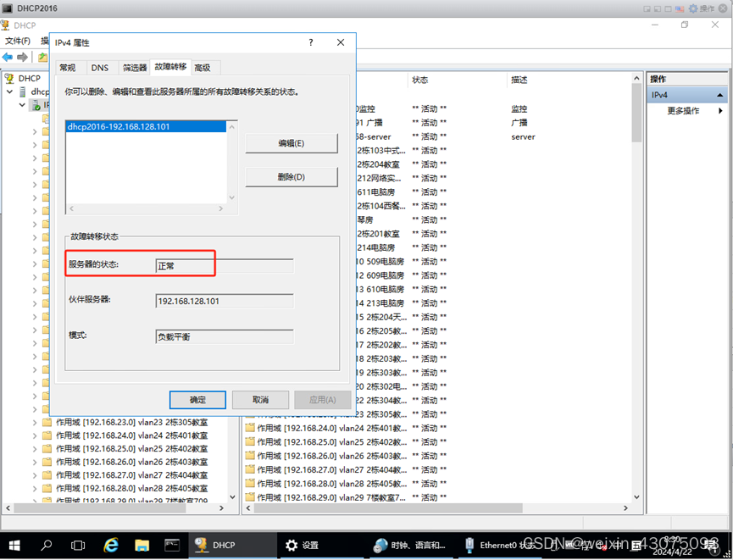Open Task View from the taskbar
The image size is (733, 560).
point(78,545)
